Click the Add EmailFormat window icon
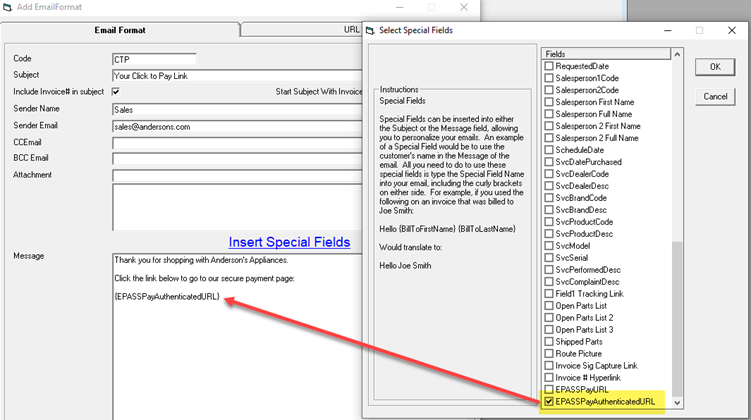This screenshot has height=420, width=751. pyautogui.click(x=7, y=7)
